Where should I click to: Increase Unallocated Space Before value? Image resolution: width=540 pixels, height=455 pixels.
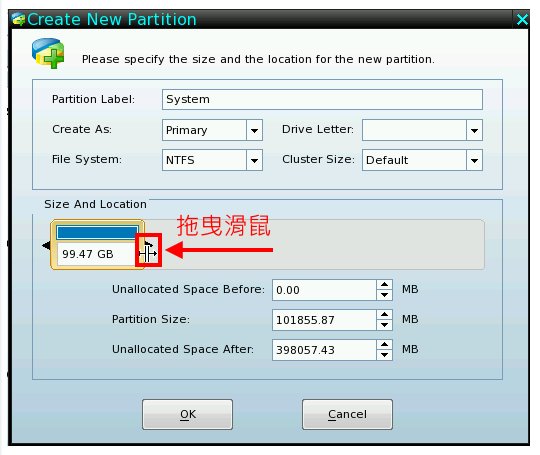384,285
